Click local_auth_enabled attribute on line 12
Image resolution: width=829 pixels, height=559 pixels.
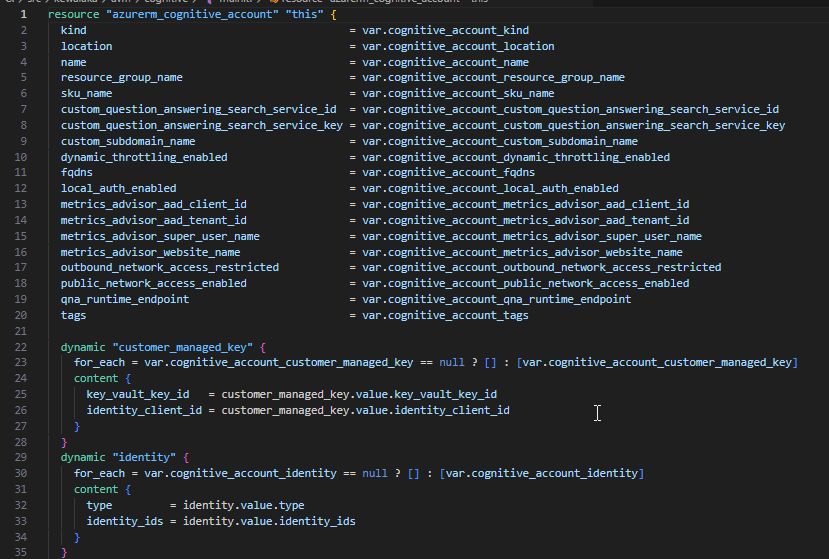point(118,188)
